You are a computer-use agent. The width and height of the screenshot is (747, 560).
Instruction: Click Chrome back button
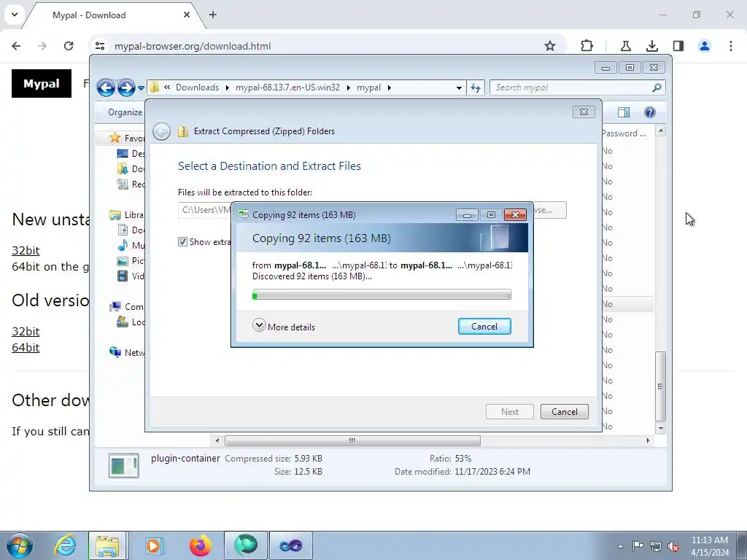16,46
